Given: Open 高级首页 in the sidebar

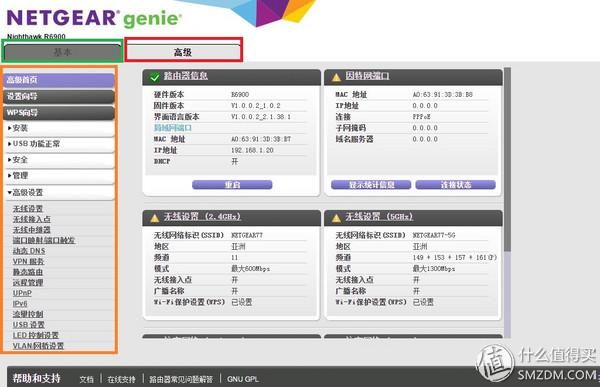Looking at the screenshot, I should (59, 80).
